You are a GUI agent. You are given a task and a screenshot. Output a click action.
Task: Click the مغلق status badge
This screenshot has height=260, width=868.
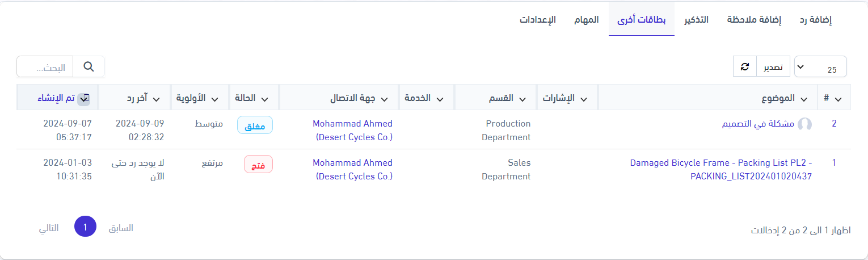(255, 126)
